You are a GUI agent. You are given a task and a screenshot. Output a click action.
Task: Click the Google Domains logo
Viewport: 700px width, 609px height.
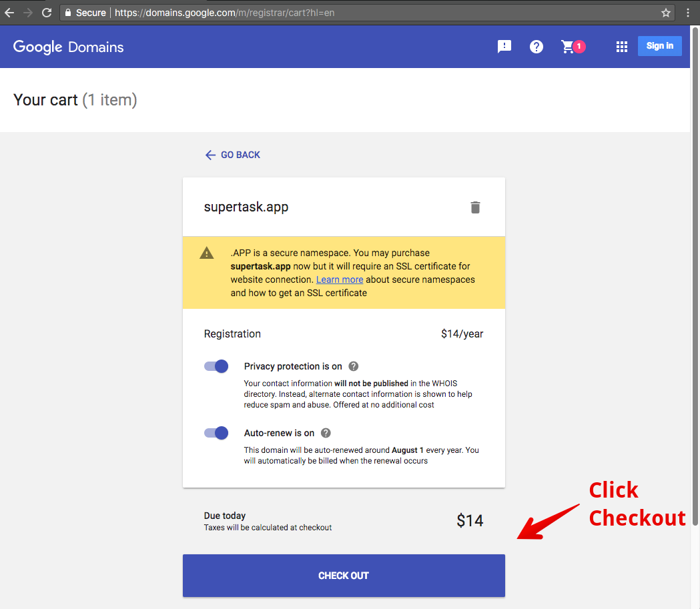coord(68,47)
